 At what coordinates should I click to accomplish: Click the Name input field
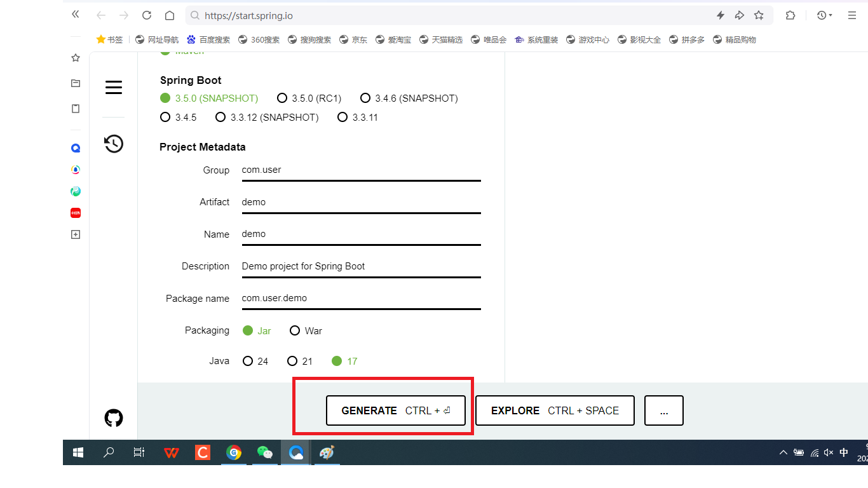(x=361, y=234)
